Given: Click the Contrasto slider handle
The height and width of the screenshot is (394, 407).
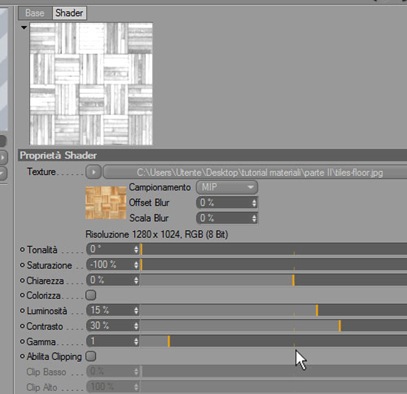Looking at the screenshot, I should click(x=340, y=326).
